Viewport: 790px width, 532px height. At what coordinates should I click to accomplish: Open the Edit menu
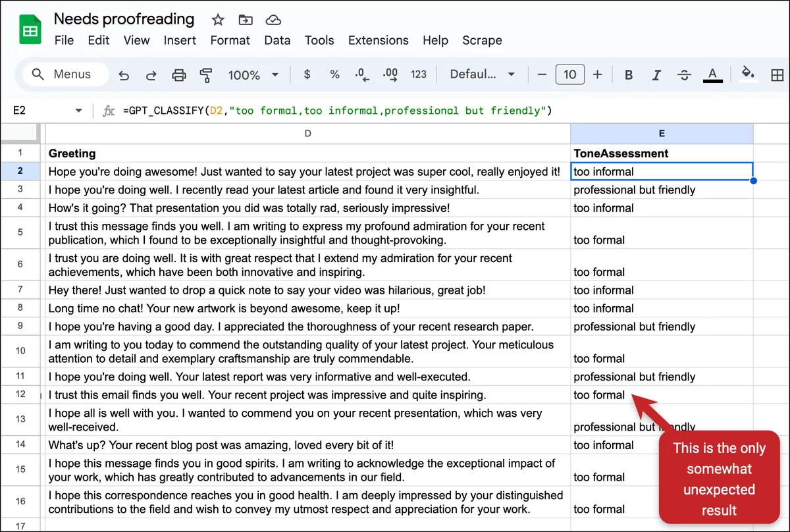(x=99, y=40)
